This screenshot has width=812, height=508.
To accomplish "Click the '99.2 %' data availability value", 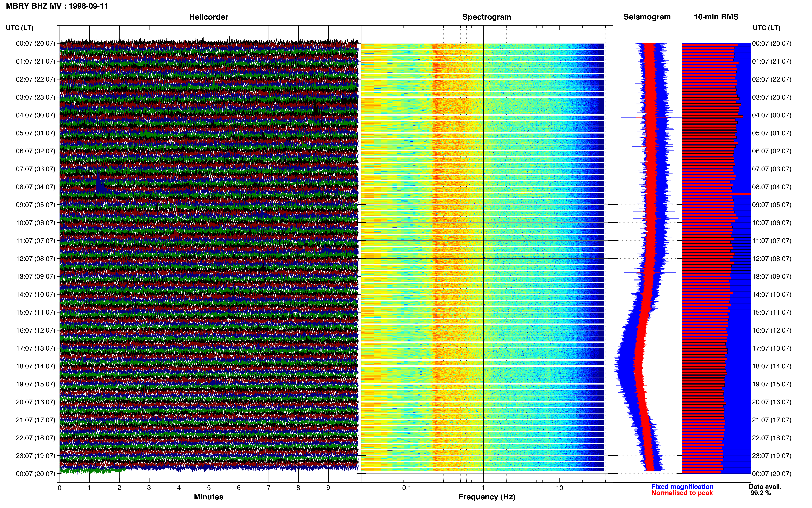I will (761, 493).
